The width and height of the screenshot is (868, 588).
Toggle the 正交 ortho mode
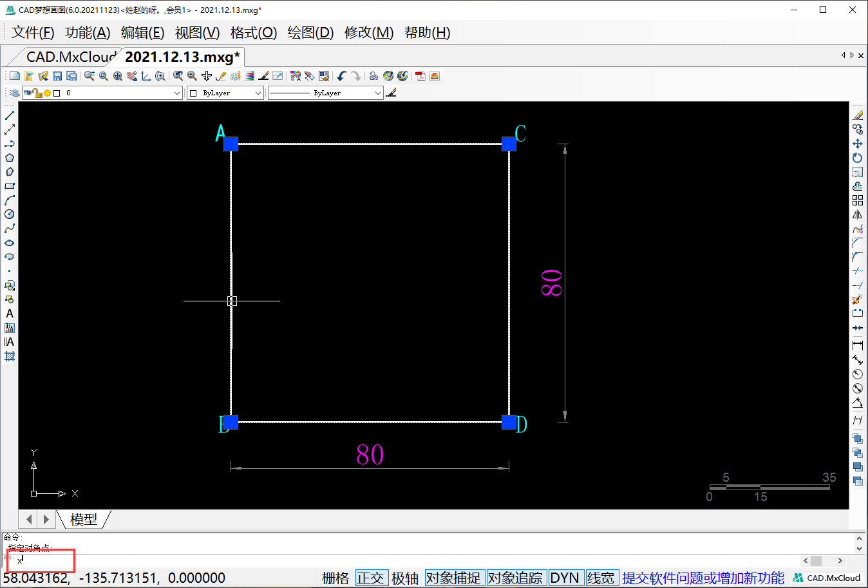pos(370,578)
